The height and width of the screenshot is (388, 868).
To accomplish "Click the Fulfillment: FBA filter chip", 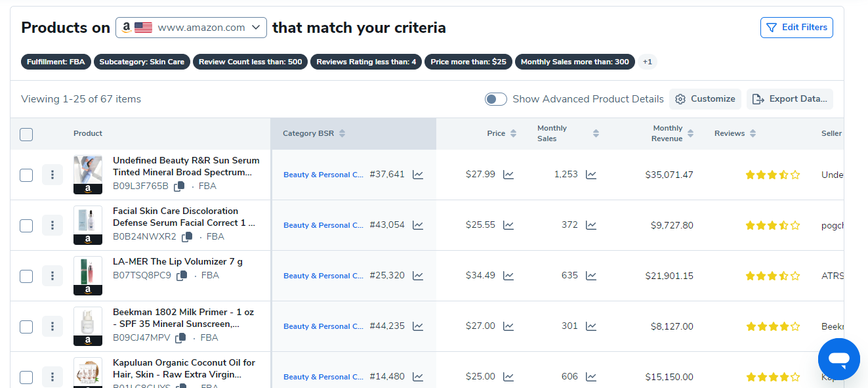I will 56,62.
